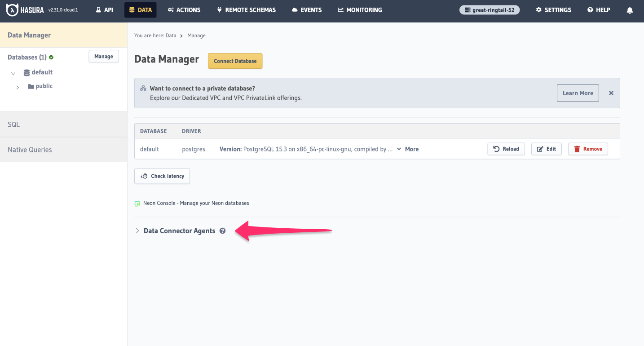Expand the Data Connector Agents section
The width and height of the screenshot is (644, 346).
click(137, 231)
